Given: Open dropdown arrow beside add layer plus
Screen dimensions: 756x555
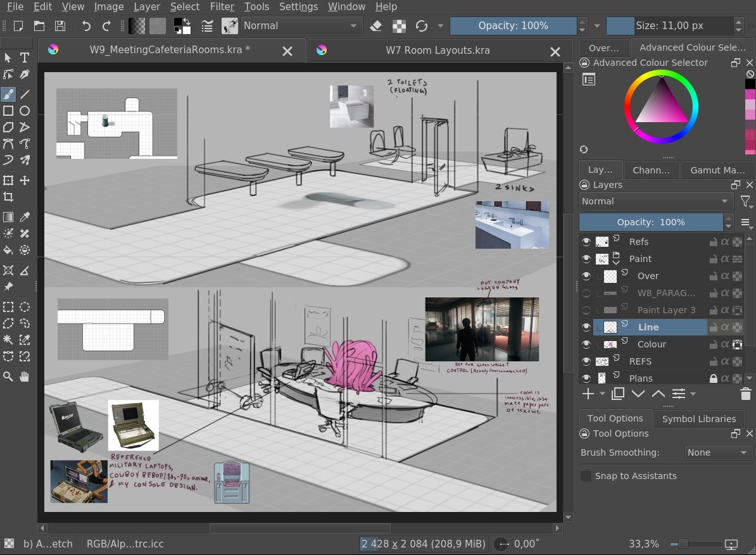Looking at the screenshot, I should (x=602, y=394).
